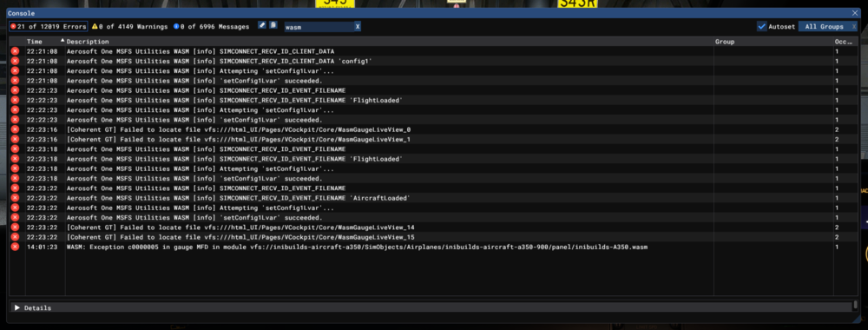Click error icon of 22:22:23 'setConfig1Lvar' succeeded row
The height and width of the screenshot is (330, 868).
(x=15, y=120)
